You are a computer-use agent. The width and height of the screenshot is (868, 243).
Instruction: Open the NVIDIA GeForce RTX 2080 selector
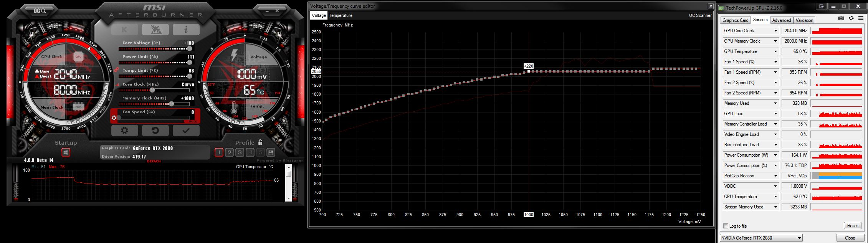click(x=761, y=238)
